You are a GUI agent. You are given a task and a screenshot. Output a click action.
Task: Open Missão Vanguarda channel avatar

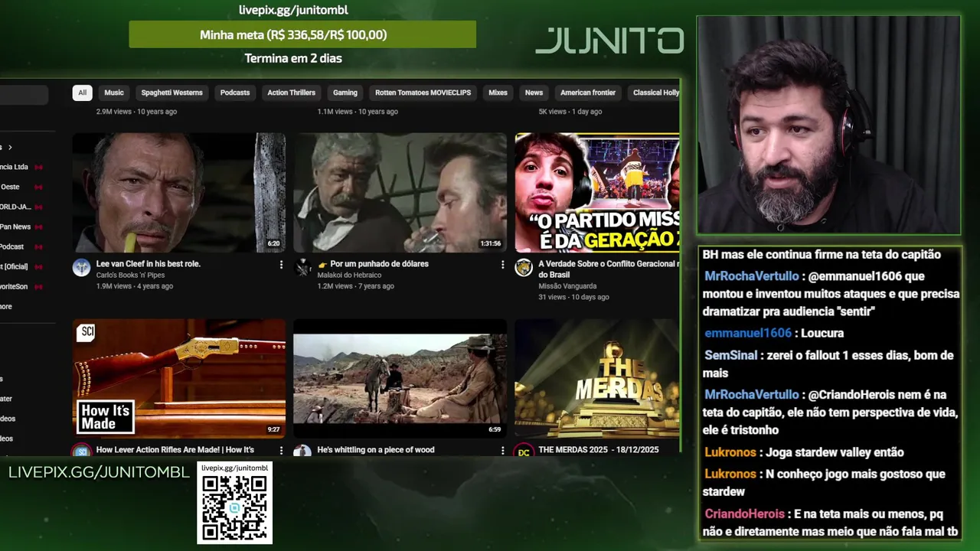pyautogui.click(x=524, y=267)
